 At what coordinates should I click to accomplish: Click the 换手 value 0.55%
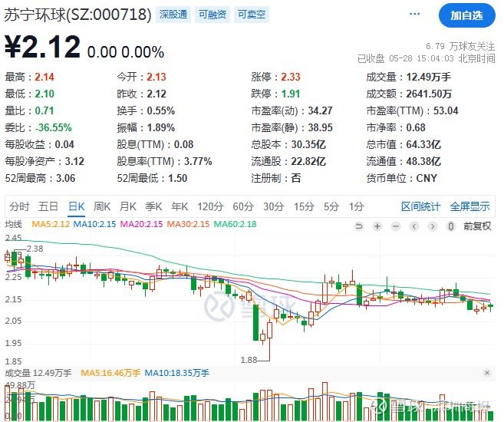point(161,111)
